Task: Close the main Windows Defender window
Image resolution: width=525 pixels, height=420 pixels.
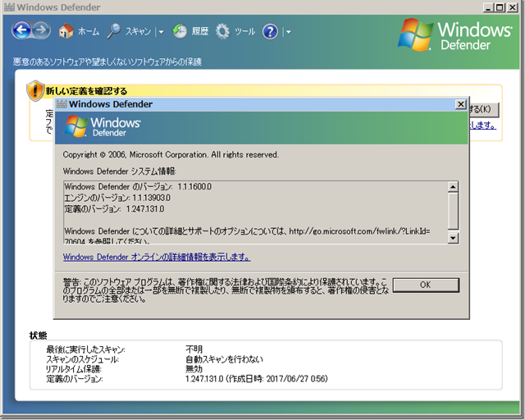Action: 512,7
